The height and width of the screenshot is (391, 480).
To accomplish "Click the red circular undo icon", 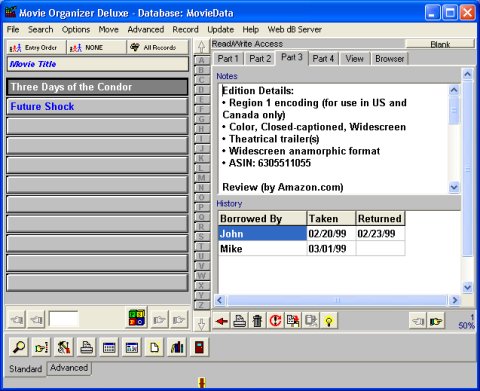I will coord(275,321).
